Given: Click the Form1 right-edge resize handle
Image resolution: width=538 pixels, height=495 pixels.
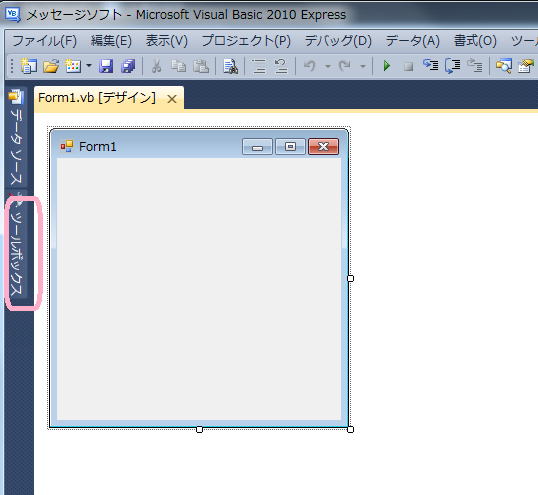Looking at the screenshot, I should [x=350, y=278].
